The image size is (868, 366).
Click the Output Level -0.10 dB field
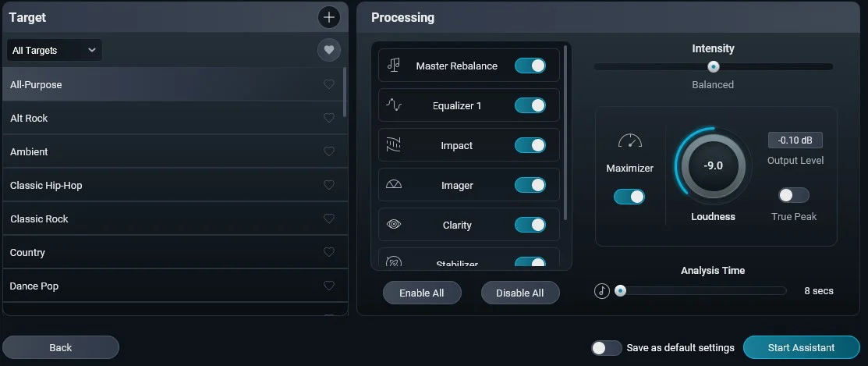tap(795, 140)
